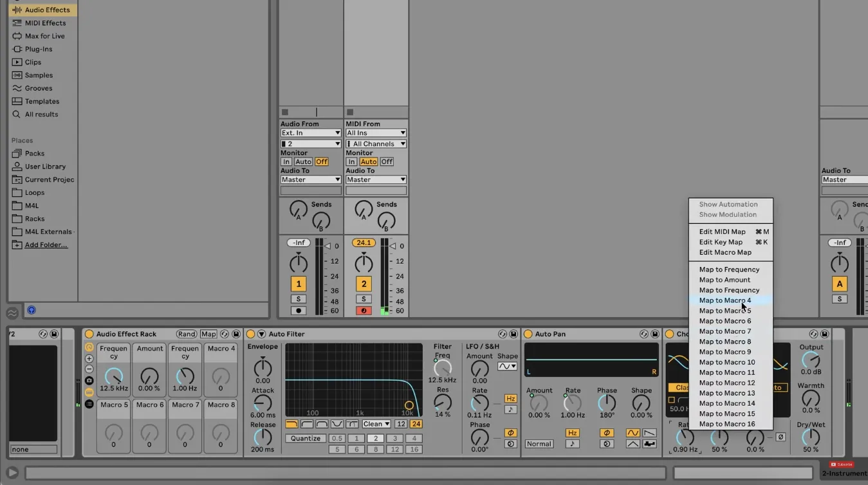Turn off the Auto Filter device activator
868x485 pixels.
[251, 334]
